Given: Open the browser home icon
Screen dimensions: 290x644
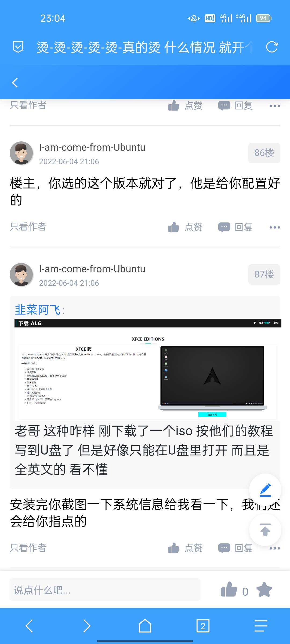Looking at the screenshot, I should point(145,626).
